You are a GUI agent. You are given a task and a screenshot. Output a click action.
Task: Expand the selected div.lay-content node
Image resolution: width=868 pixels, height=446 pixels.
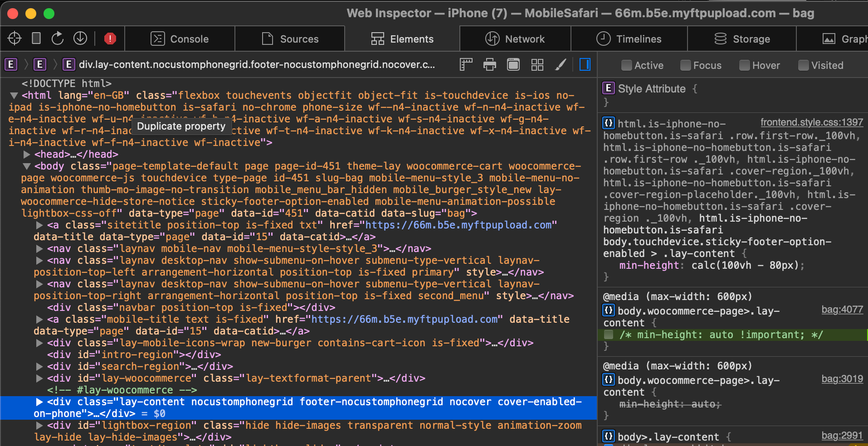[39, 402]
